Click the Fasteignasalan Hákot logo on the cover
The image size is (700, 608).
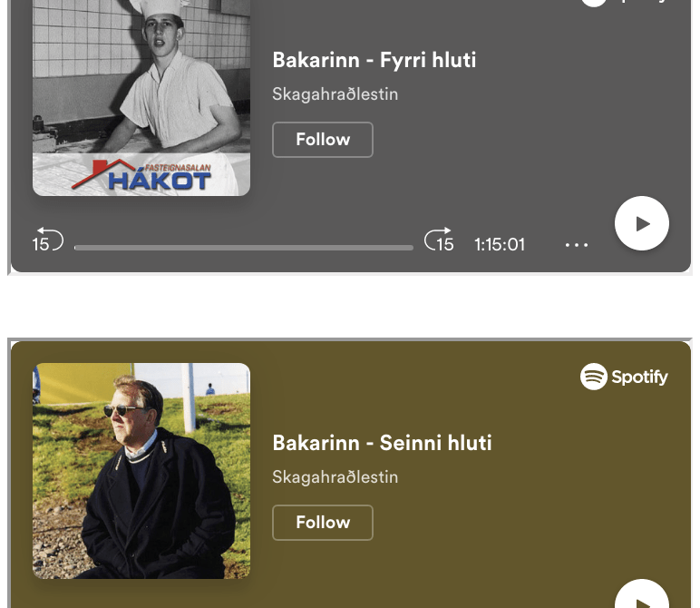pyautogui.click(x=141, y=174)
